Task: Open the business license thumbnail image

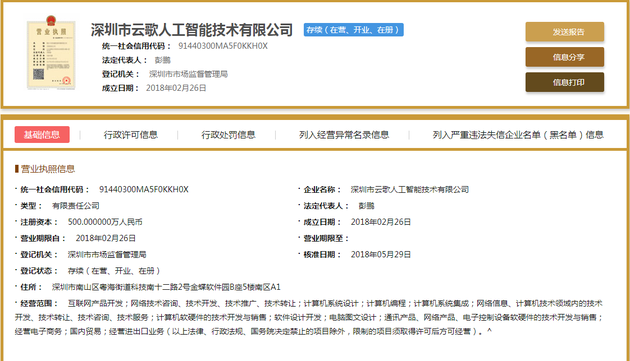Action: (51, 53)
